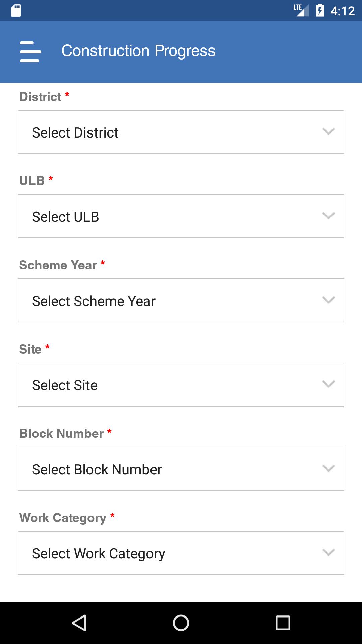362x644 pixels.
Task: Tap the SD card notification icon
Action: (16, 10)
